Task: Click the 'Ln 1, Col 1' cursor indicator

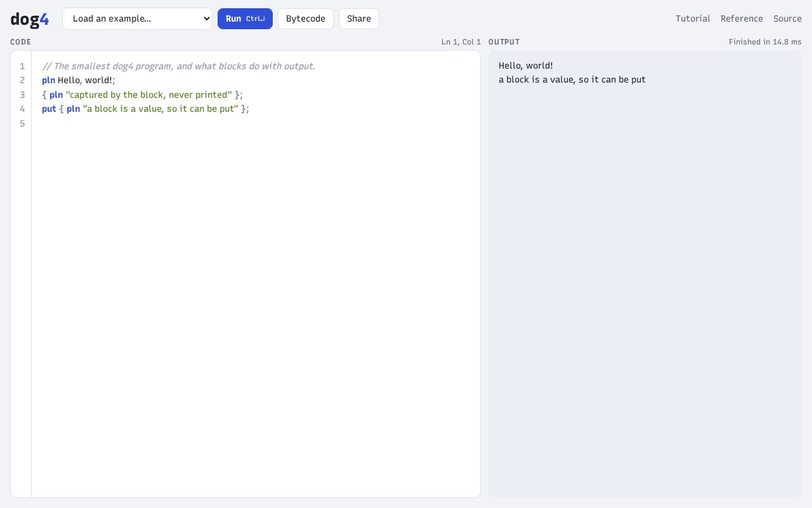Action: point(461,42)
